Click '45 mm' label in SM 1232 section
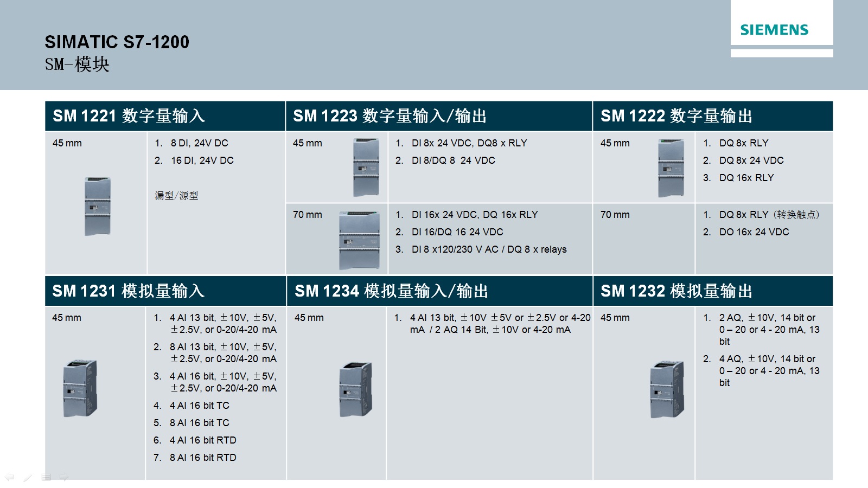 point(615,318)
